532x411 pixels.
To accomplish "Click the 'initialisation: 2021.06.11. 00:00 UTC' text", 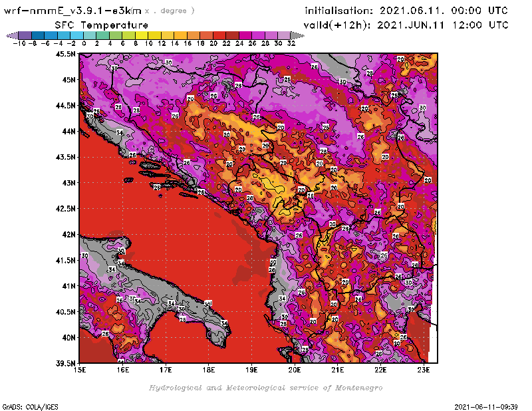I will pyautogui.click(x=406, y=11).
